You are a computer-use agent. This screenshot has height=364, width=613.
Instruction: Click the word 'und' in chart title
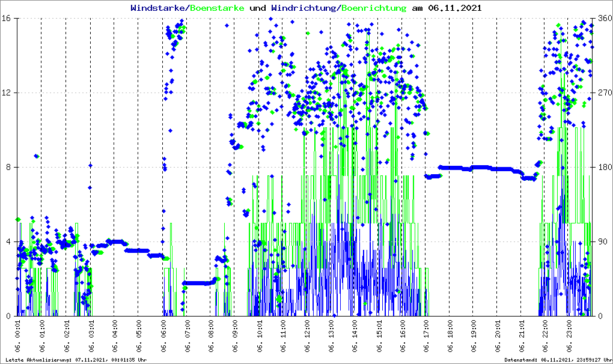coord(258,8)
